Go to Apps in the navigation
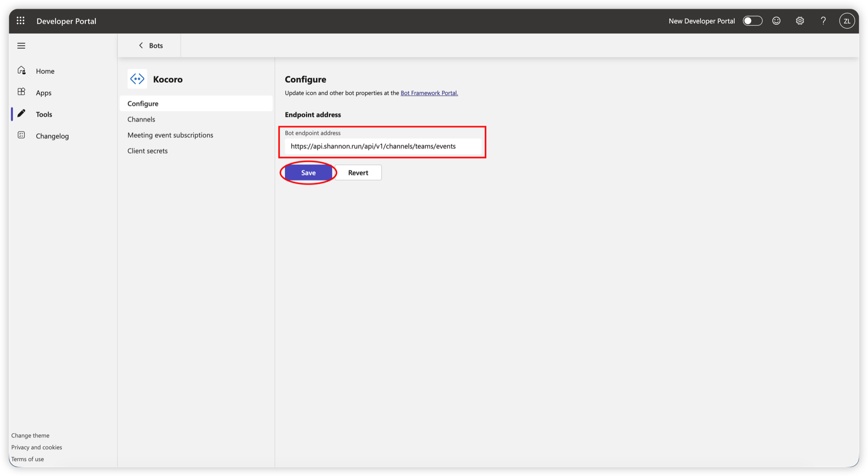The image size is (868, 476). (x=44, y=93)
